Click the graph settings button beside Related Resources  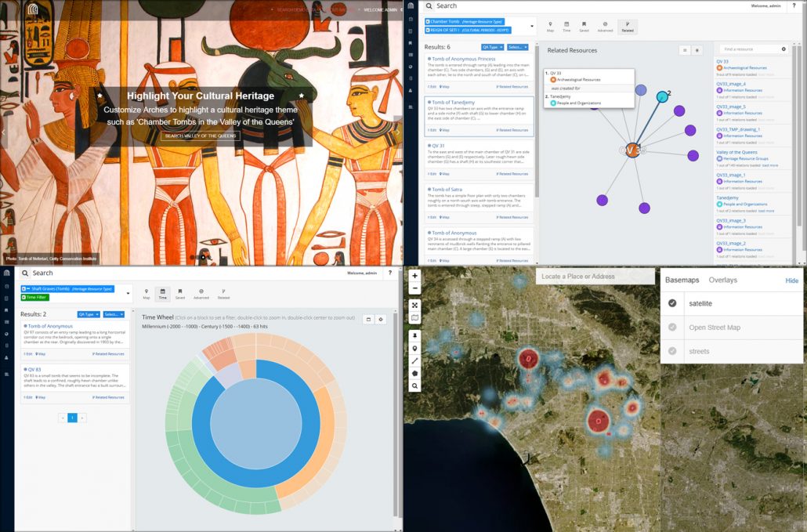click(x=697, y=50)
